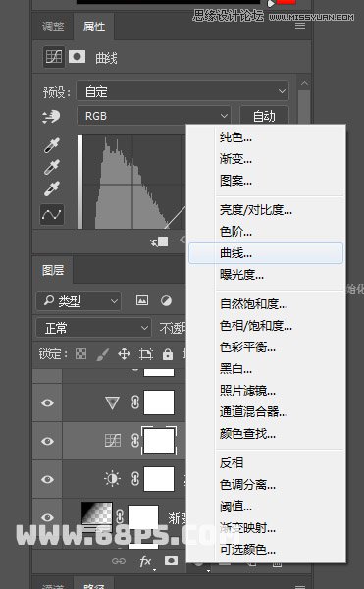This screenshot has width=364, height=589.
Task: Click the Properties panel scroll up arrow
Action: [x=304, y=83]
